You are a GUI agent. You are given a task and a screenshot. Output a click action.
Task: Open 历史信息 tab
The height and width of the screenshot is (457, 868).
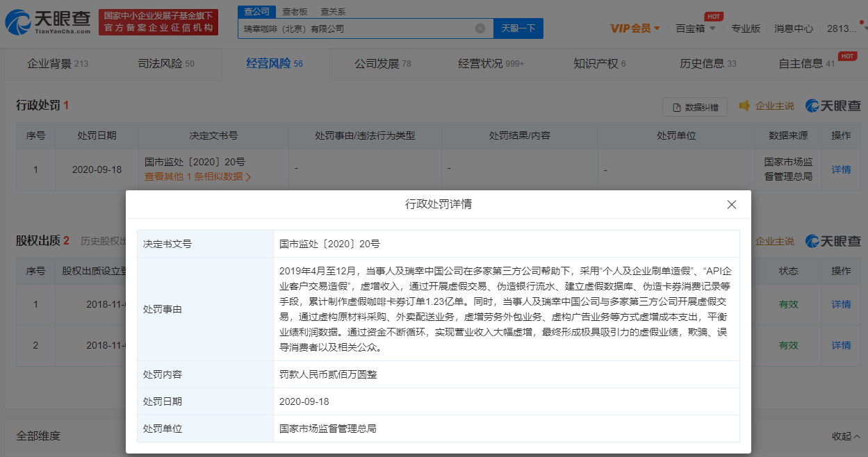[708, 64]
